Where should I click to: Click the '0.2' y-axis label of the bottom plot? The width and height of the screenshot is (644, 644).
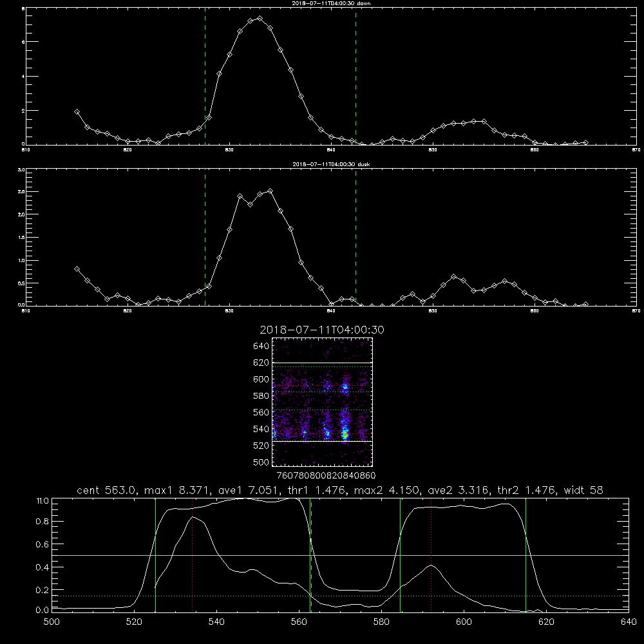[43, 590]
